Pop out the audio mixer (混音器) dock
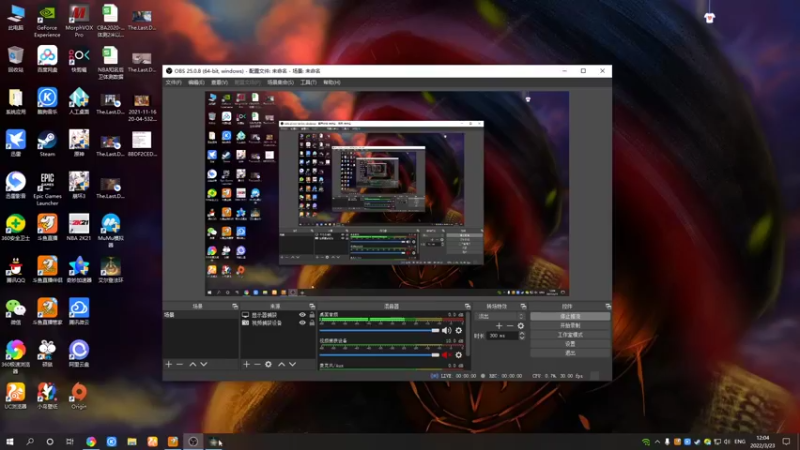Screen dimensions: 800x450 [467, 306]
